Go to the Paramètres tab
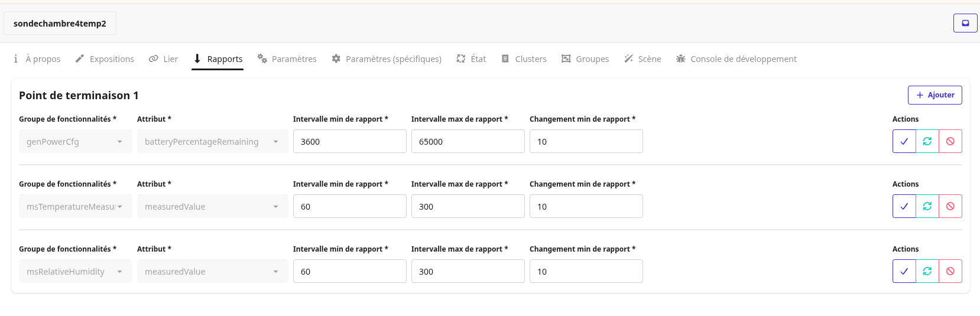 (x=287, y=59)
